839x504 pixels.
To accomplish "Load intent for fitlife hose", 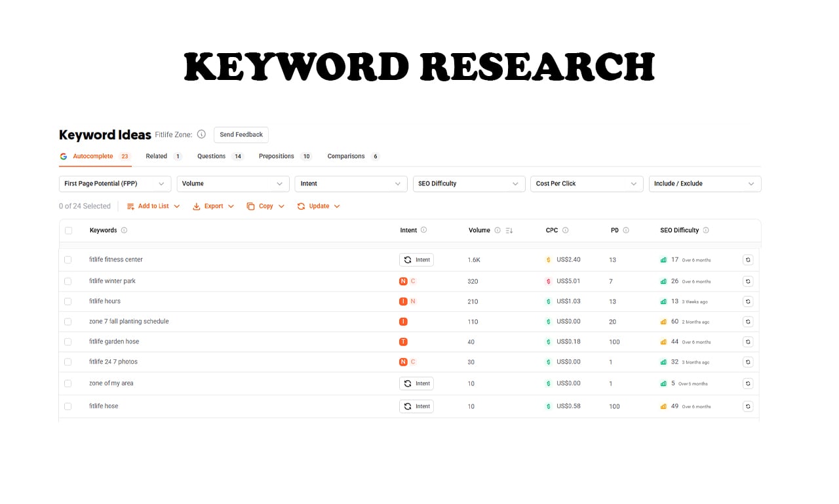I will (x=416, y=406).
